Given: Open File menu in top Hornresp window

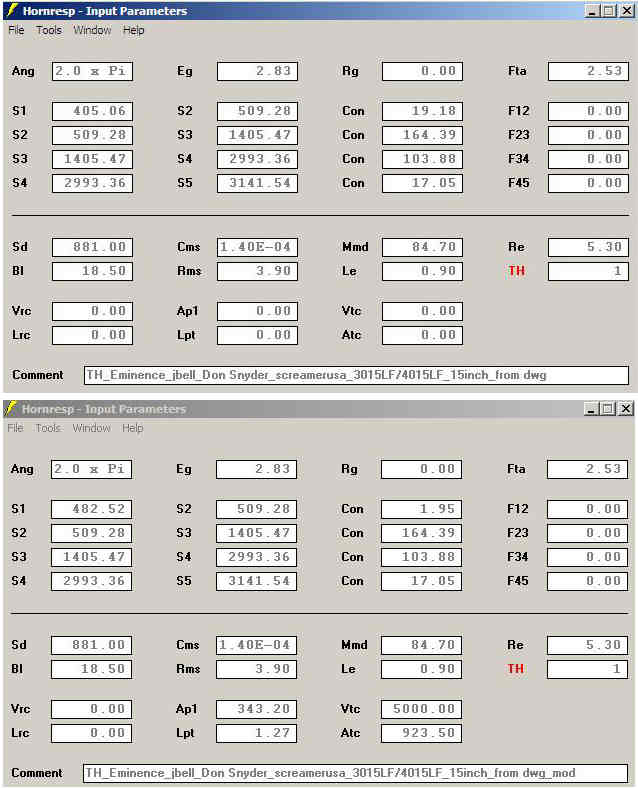Looking at the screenshot, I should (16, 30).
